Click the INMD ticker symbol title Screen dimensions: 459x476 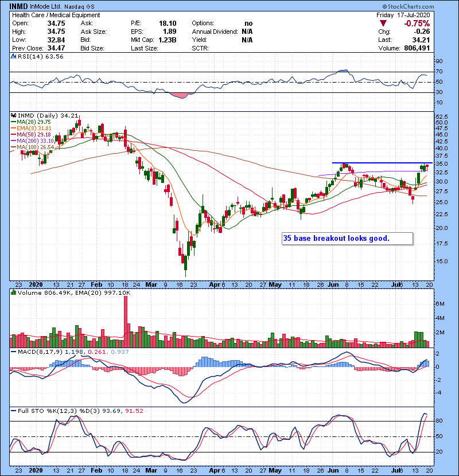[18, 6]
